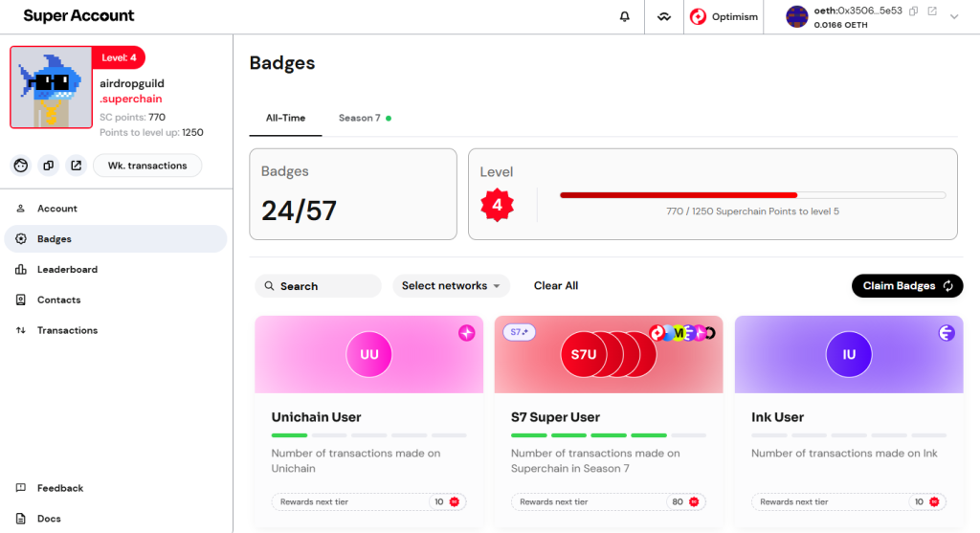This screenshot has height=533, width=980.
Task: Click Clear All filters
Action: (555, 286)
